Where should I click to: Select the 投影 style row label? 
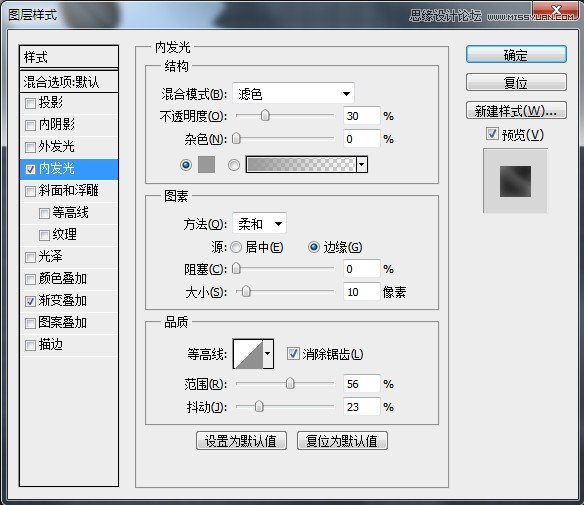click(51, 103)
